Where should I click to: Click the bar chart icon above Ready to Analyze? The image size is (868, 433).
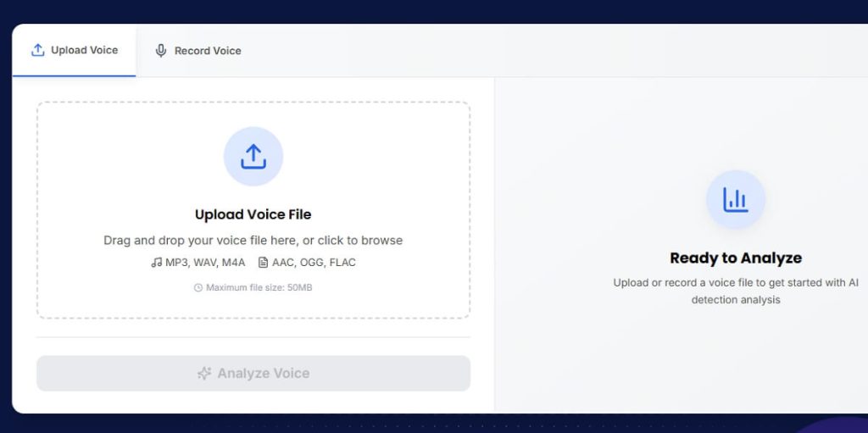tap(735, 200)
